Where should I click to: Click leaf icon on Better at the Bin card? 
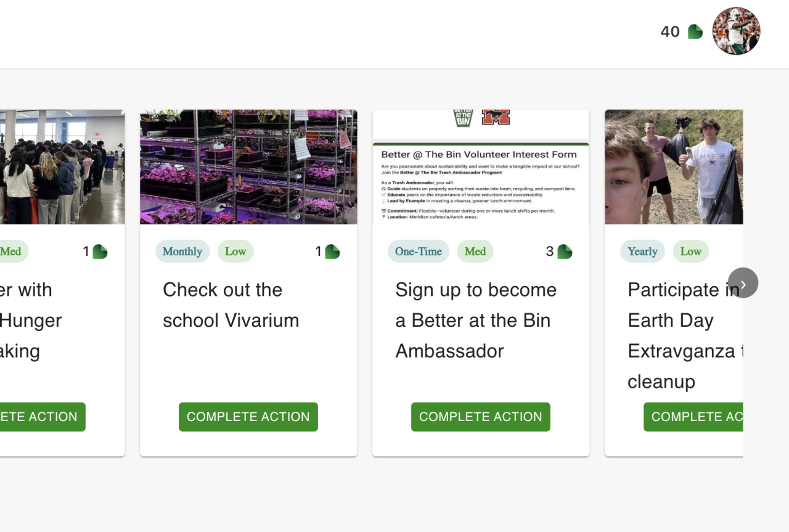[565, 252]
